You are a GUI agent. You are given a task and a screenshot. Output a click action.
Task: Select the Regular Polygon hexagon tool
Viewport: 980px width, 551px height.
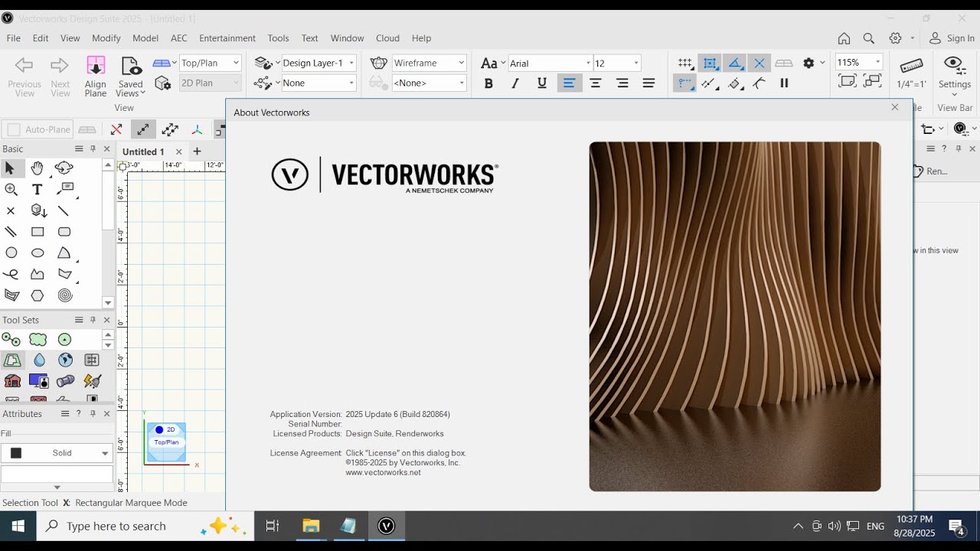coord(38,295)
